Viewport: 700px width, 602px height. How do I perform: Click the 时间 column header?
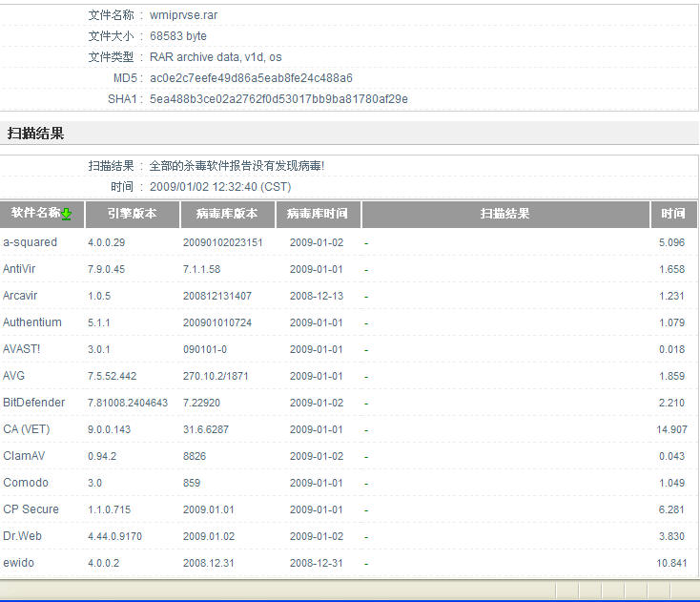673,214
